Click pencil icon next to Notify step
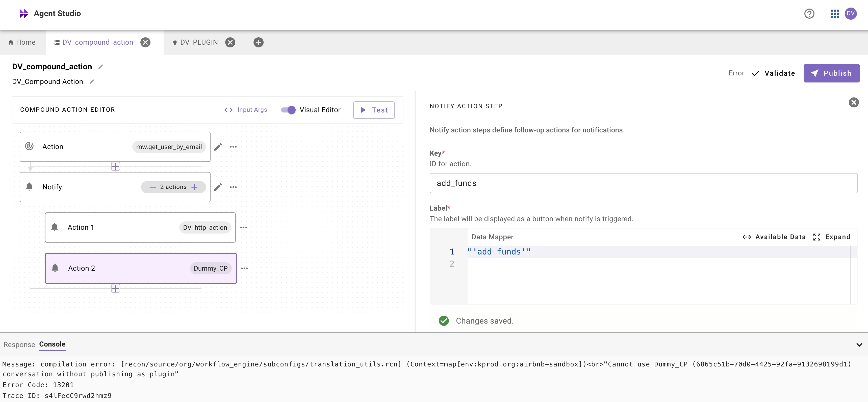 (x=218, y=187)
